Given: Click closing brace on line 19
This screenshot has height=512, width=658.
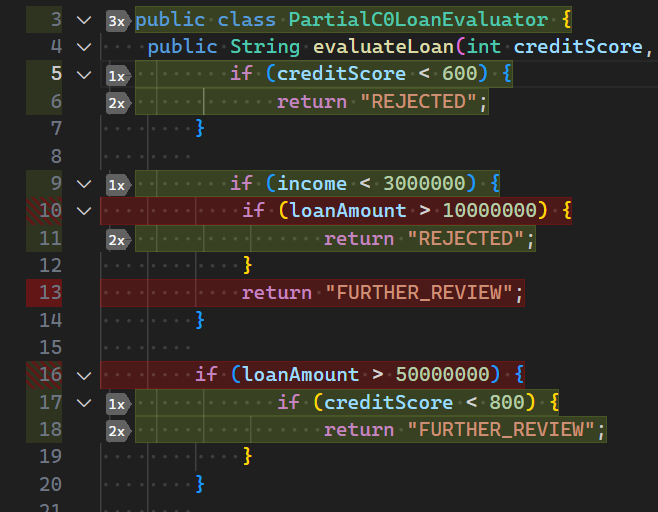Looking at the screenshot, I should pos(248,456).
